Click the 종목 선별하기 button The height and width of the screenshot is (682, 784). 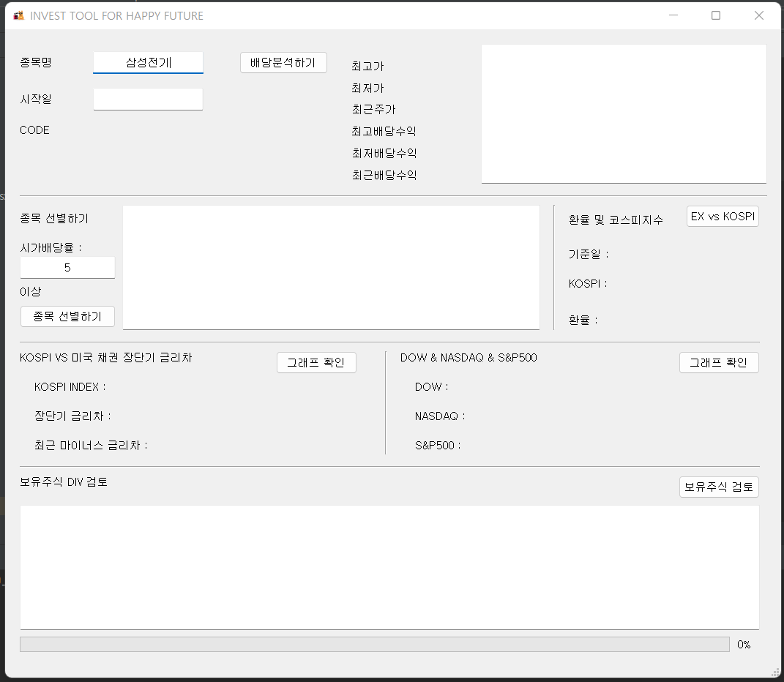click(x=67, y=317)
